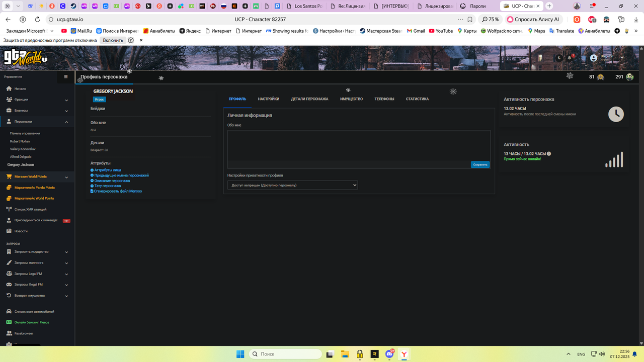
Task: Click Сгенерировать файл Menyoo link
Action: [x=116, y=191]
